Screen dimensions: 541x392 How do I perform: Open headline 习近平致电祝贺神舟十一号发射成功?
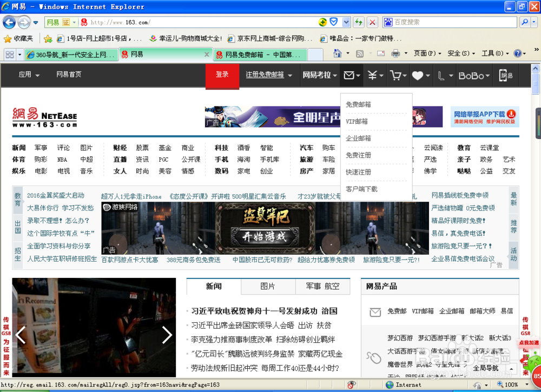tap(254, 311)
